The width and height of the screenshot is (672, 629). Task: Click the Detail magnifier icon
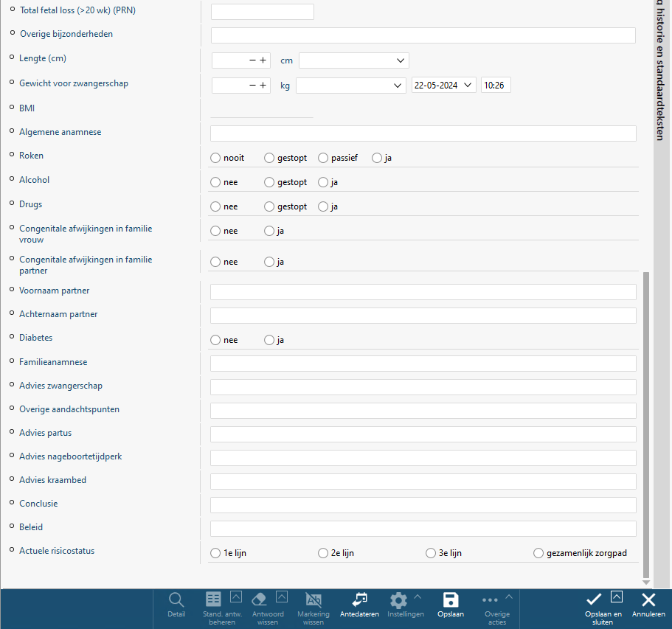(x=176, y=600)
